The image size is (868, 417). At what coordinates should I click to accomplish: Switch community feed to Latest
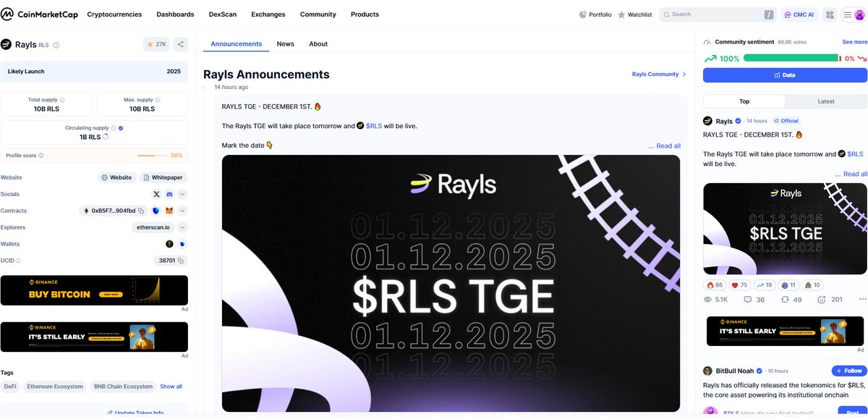pyautogui.click(x=825, y=101)
